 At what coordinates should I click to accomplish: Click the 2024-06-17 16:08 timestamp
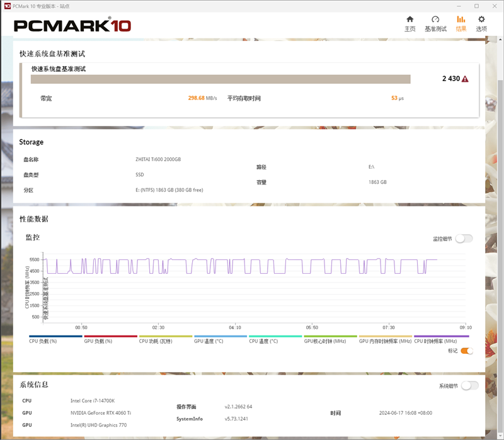[406, 413]
